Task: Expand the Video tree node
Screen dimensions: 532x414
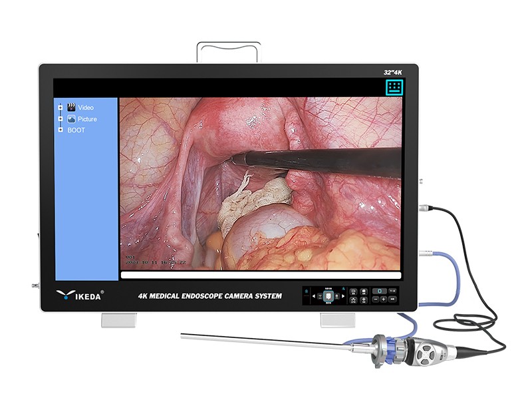Action: [x=61, y=107]
